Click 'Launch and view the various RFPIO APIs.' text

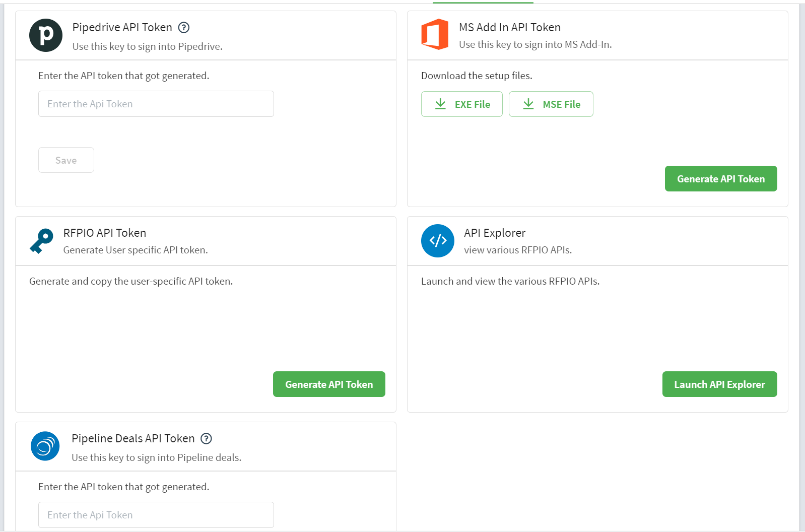point(510,281)
